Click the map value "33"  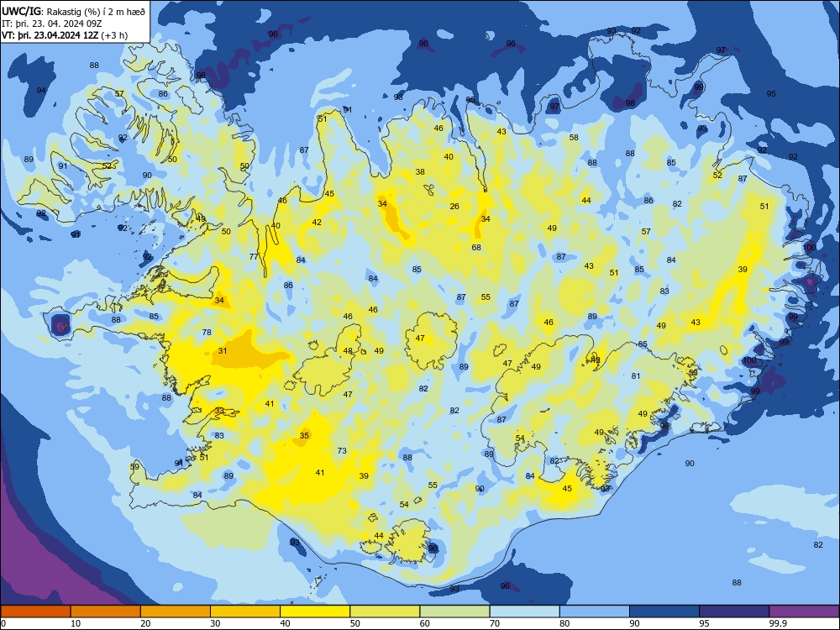coord(219,411)
